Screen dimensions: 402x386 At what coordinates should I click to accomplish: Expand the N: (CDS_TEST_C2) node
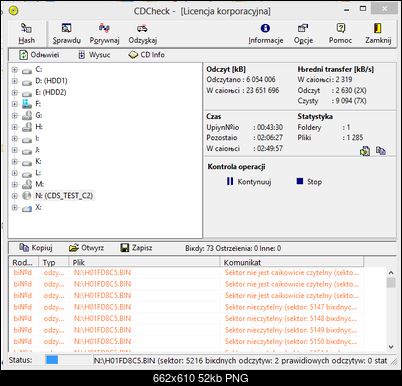(14, 196)
